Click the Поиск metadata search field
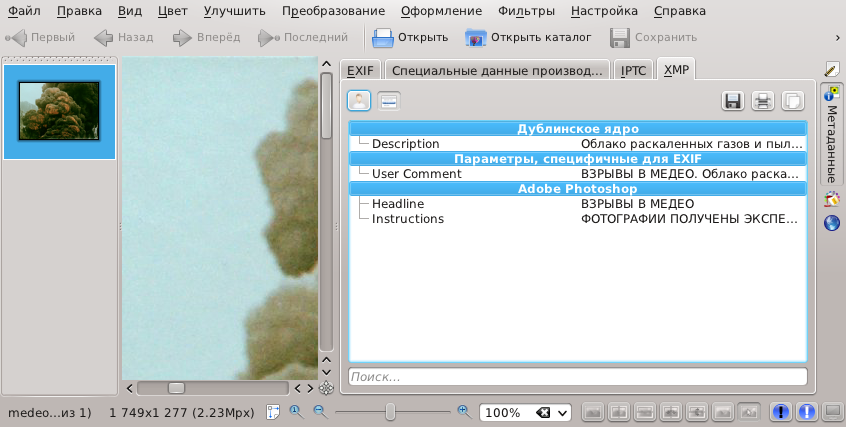 click(577, 377)
